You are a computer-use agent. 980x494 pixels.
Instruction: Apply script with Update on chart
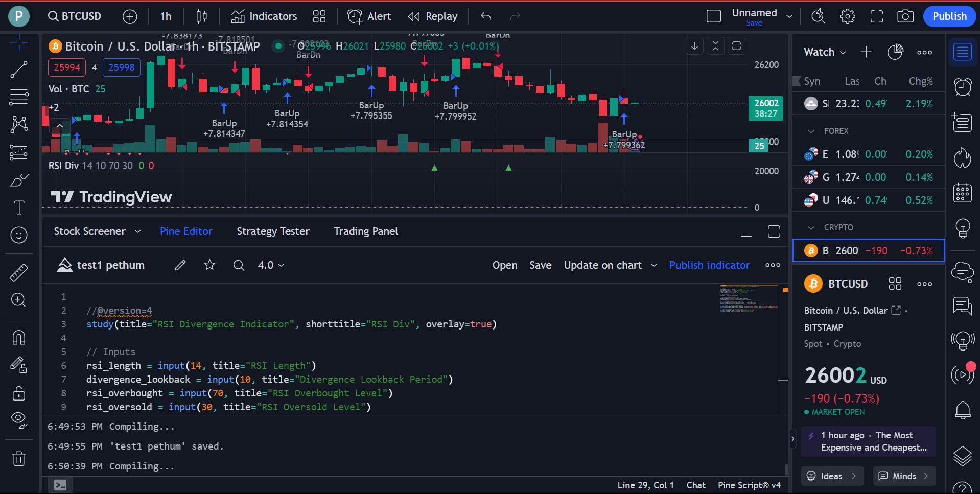[x=602, y=265]
